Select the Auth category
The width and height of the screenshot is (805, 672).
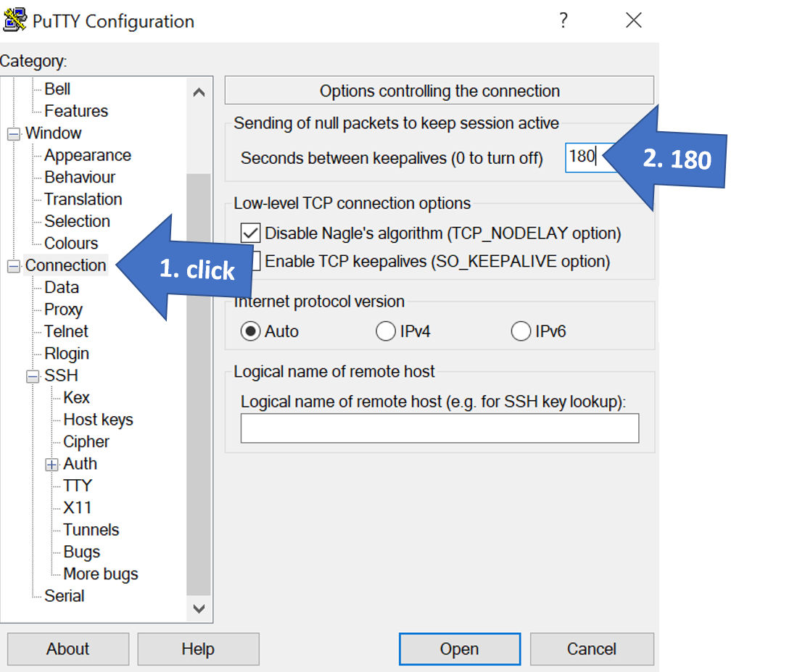click(80, 464)
